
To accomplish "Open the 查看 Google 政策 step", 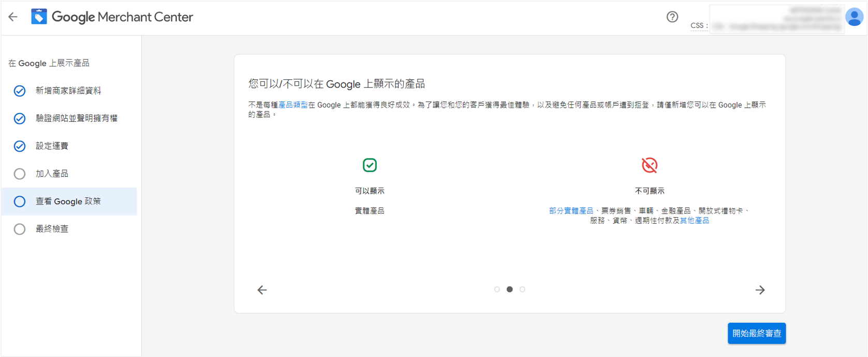I will point(69,202).
